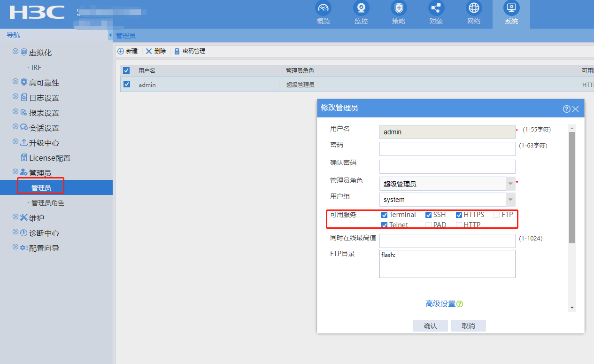Enable the FTP service checkbox
This screenshot has width=594, height=364.
tap(497, 215)
